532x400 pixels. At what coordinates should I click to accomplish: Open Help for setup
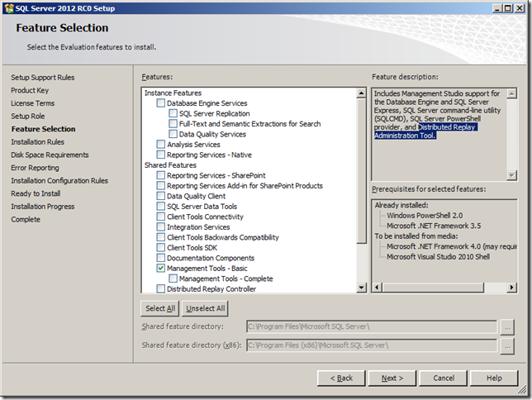pos(494,378)
